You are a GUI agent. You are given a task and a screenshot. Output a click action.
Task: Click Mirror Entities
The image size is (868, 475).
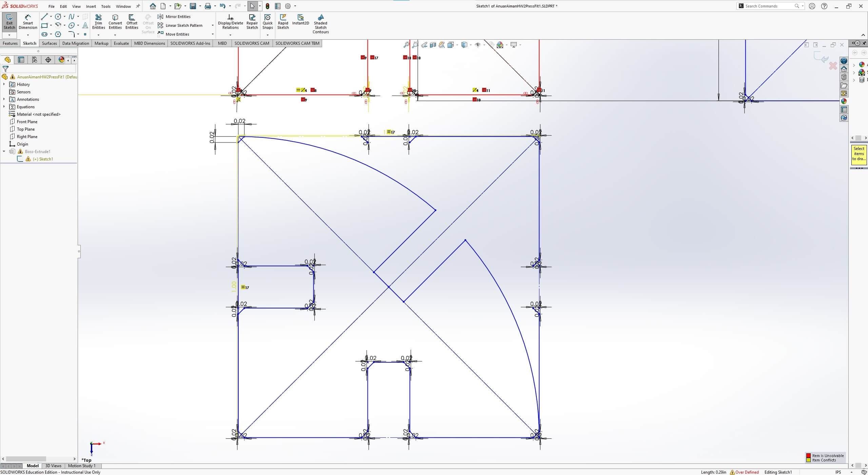tap(174, 17)
